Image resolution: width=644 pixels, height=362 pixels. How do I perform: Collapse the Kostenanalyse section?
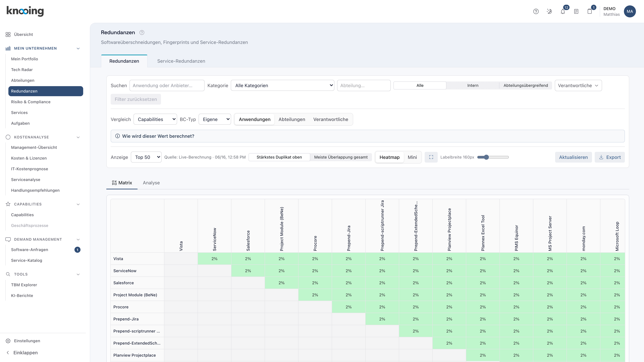pyautogui.click(x=78, y=137)
